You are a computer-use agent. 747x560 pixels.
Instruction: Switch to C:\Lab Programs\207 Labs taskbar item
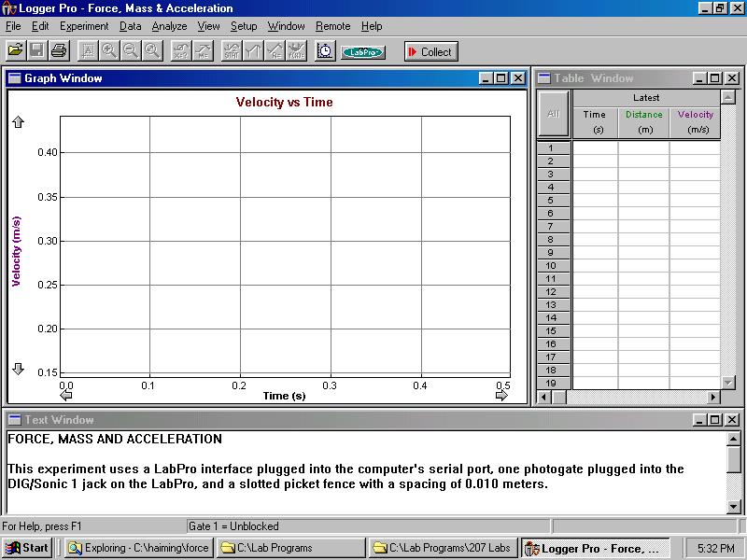443,548
